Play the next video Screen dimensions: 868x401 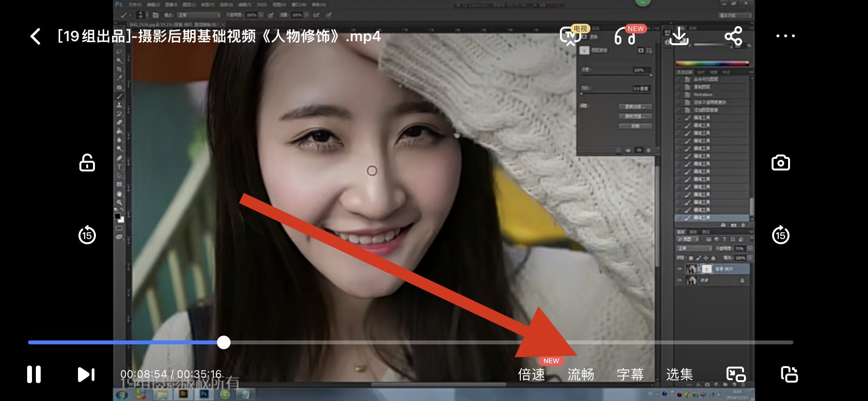click(86, 374)
